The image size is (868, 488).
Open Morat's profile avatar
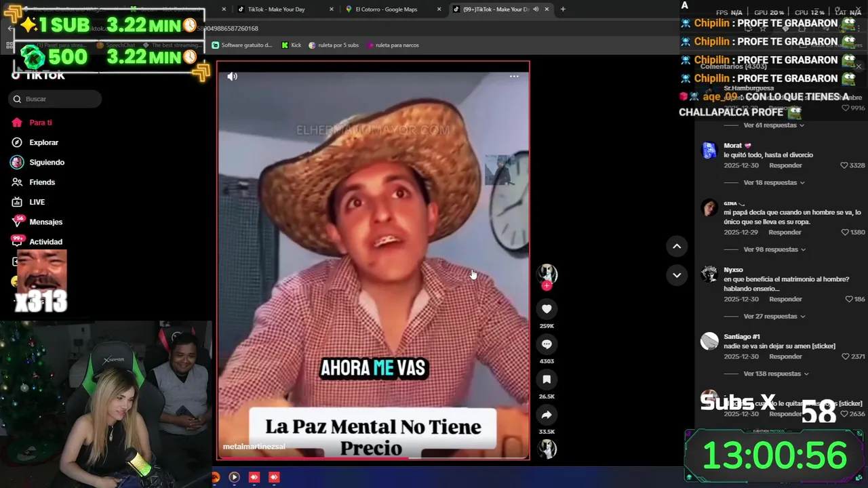coord(709,150)
